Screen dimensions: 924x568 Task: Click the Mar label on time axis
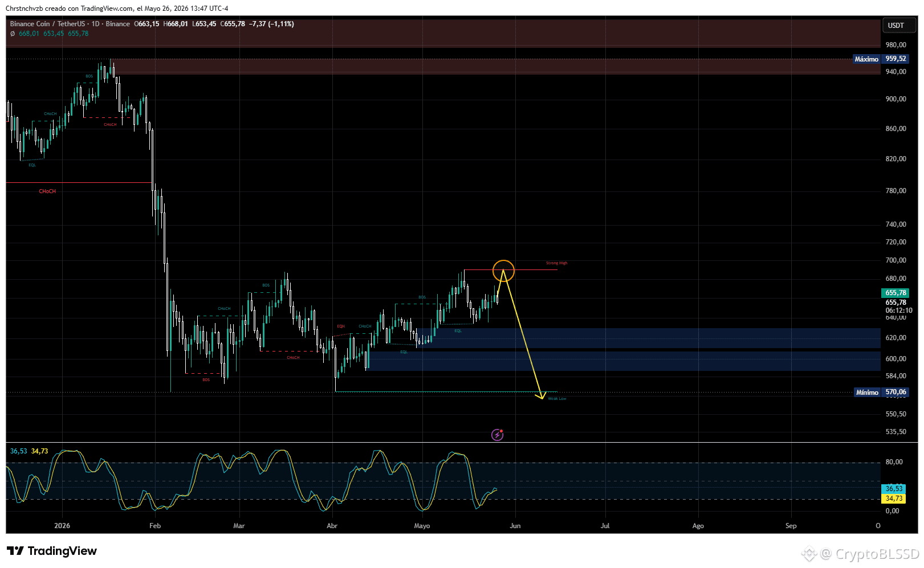[x=239, y=526]
